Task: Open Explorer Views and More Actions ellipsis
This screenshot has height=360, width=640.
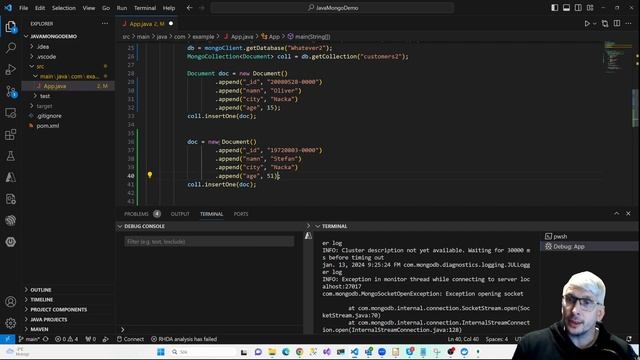Action: tap(105, 24)
